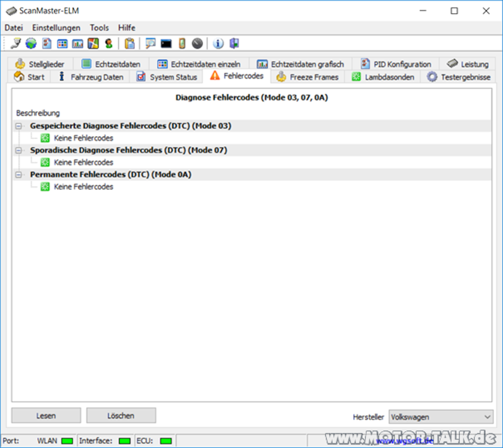Open the Hersteller dropdown showing Volkswagen

441,417
